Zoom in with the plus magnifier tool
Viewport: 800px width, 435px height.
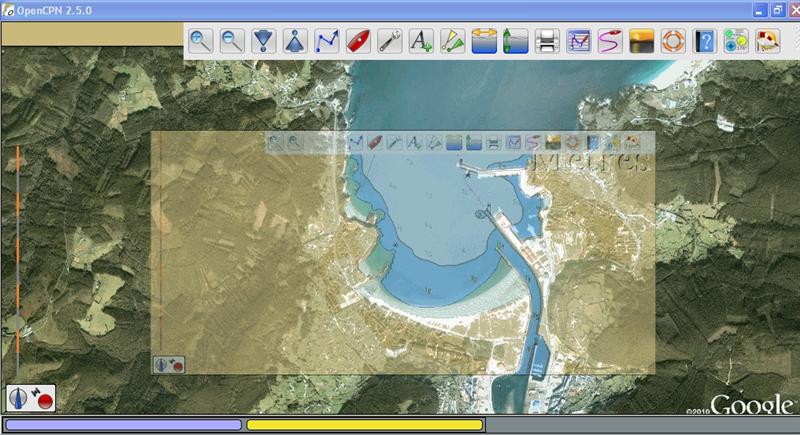(x=201, y=41)
